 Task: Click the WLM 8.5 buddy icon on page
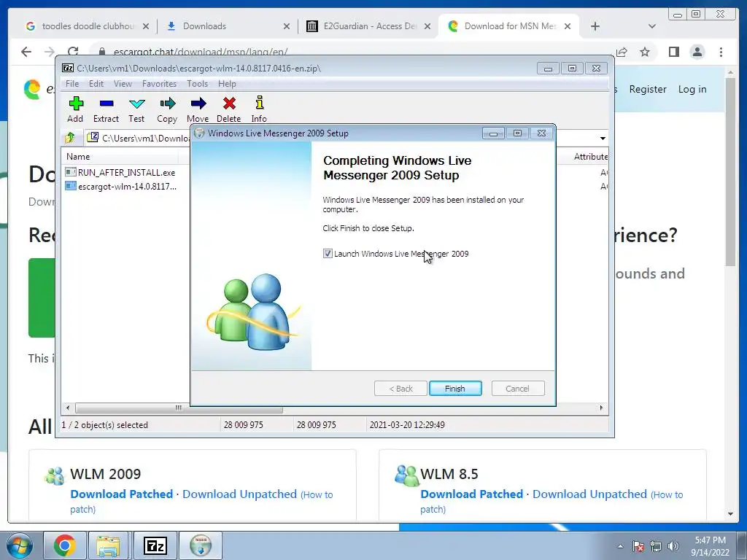[407, 475]
